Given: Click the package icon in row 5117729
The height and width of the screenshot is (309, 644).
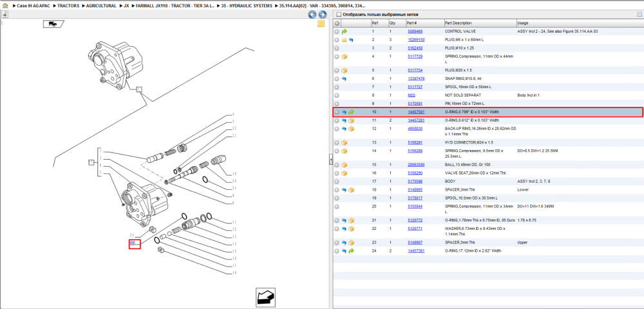Looking at the screenshot, I should (344, 56).
